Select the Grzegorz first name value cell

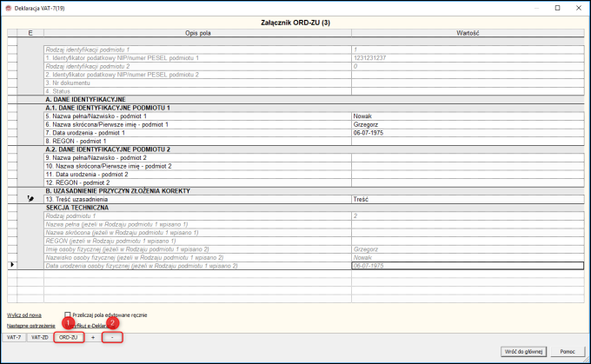point(468,124)
